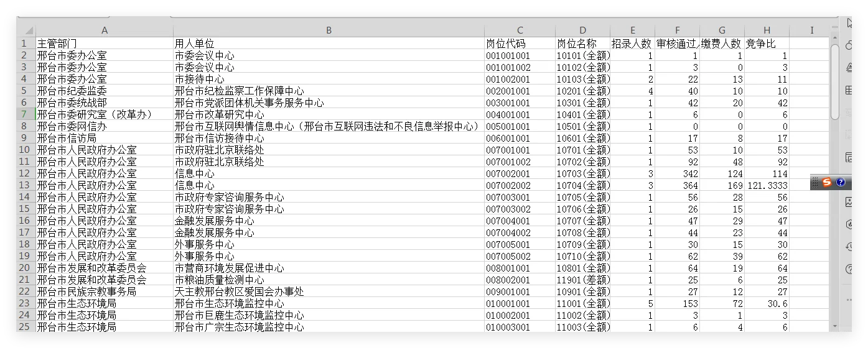Click the IME floating bar grip handle
868x348 pixels.
coord(815,182)
